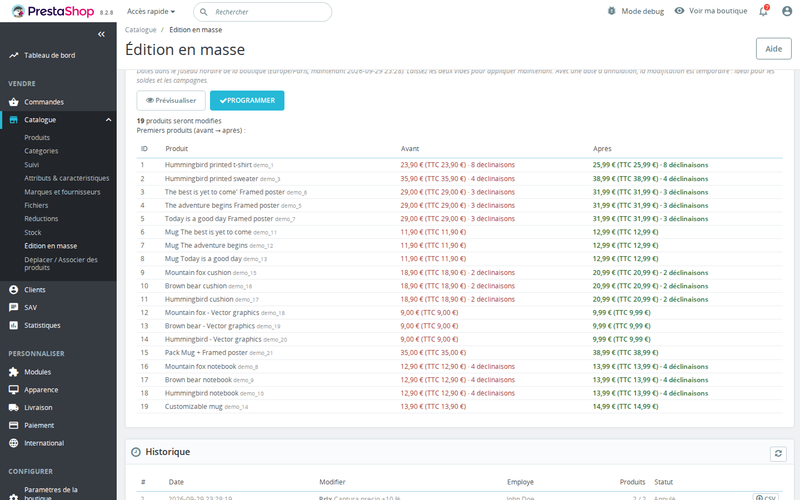Collapse the Catalogue menu chevron

(108, 120)
